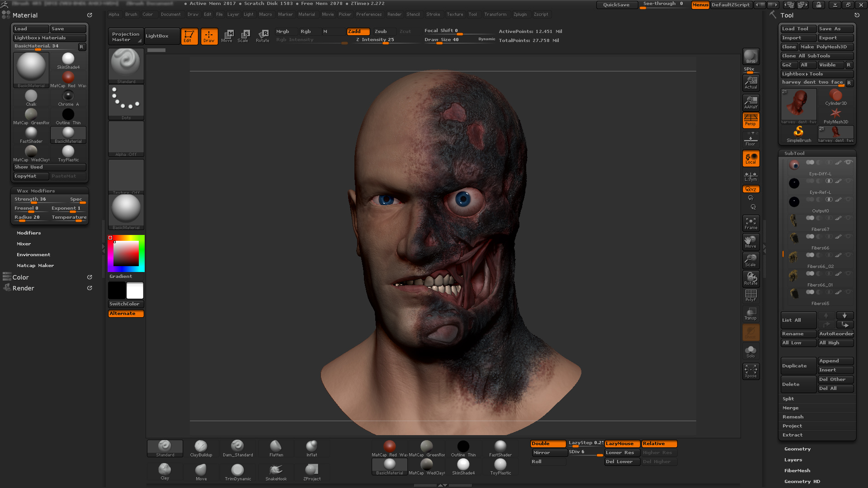868x488 pixels.
Task: Expand the Render palette
Action: click(24, 288)
